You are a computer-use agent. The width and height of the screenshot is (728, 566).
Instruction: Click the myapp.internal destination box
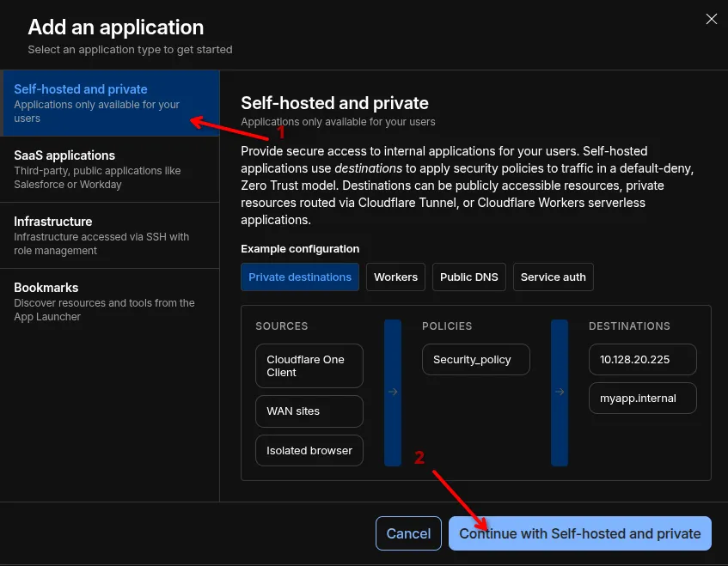click(x=643, y=398)
